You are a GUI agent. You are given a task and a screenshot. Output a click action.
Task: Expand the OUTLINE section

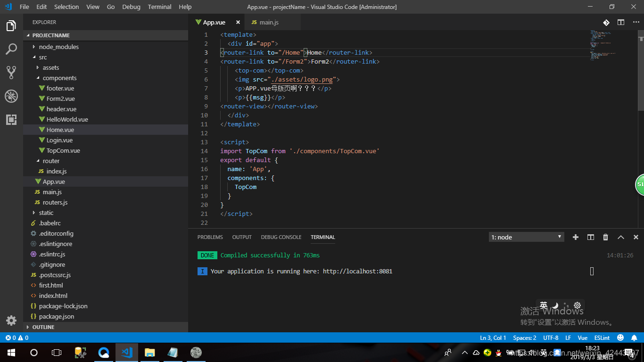[106, 327]
